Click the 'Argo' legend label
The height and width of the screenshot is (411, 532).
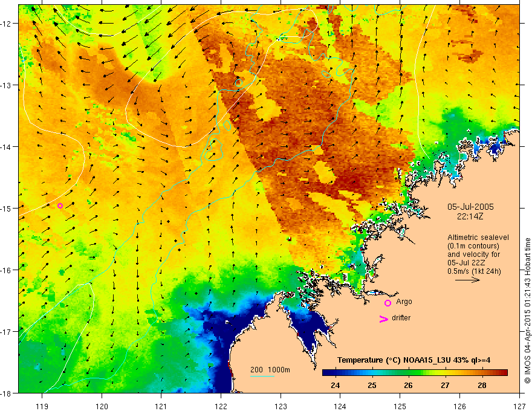pos(404,302)
